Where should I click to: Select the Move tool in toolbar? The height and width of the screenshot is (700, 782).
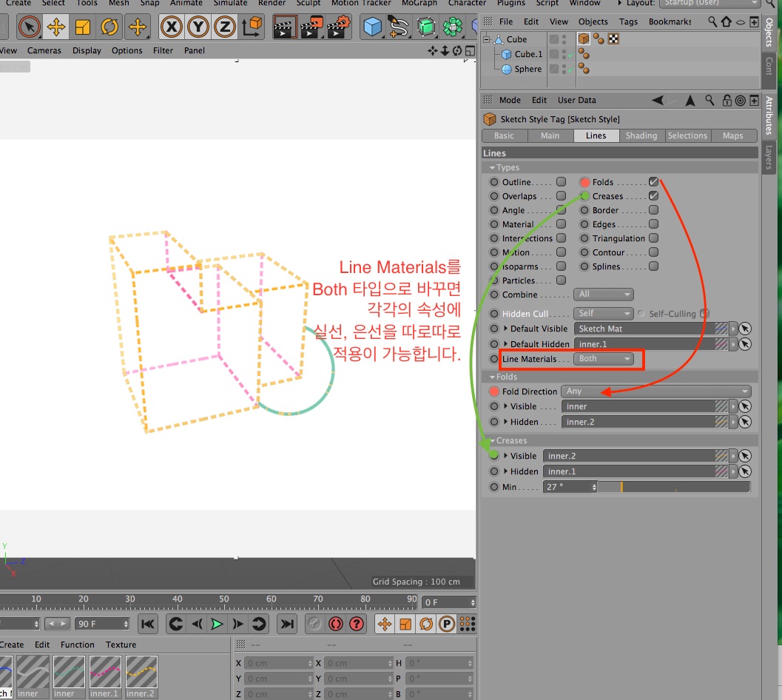(x=55, y=28)
